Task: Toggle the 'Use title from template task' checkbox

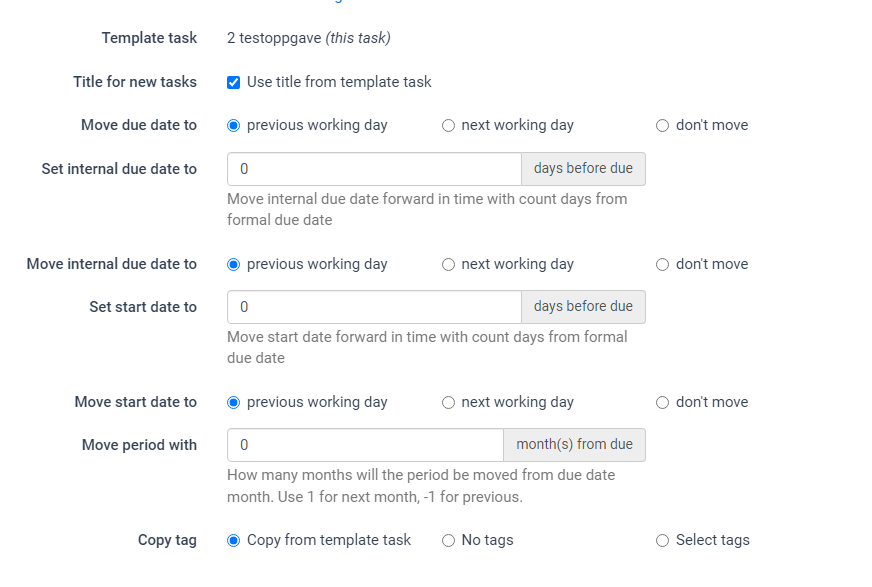Action: 233,82
